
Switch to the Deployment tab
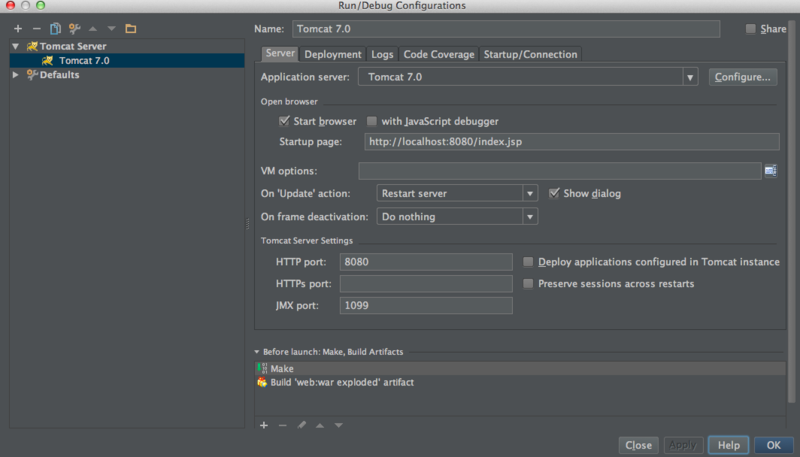pyautogui.click(x=333, y=54)
